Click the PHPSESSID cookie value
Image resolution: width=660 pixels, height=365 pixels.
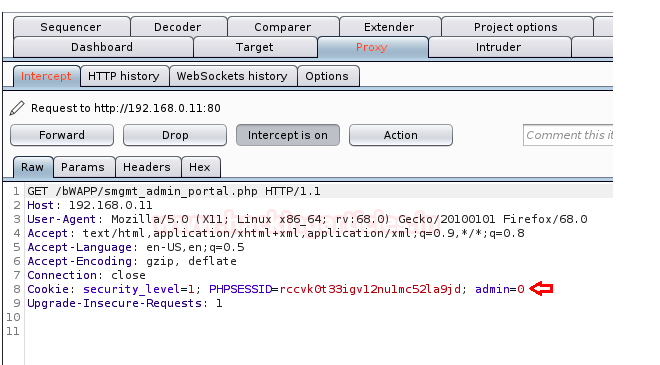370,289
